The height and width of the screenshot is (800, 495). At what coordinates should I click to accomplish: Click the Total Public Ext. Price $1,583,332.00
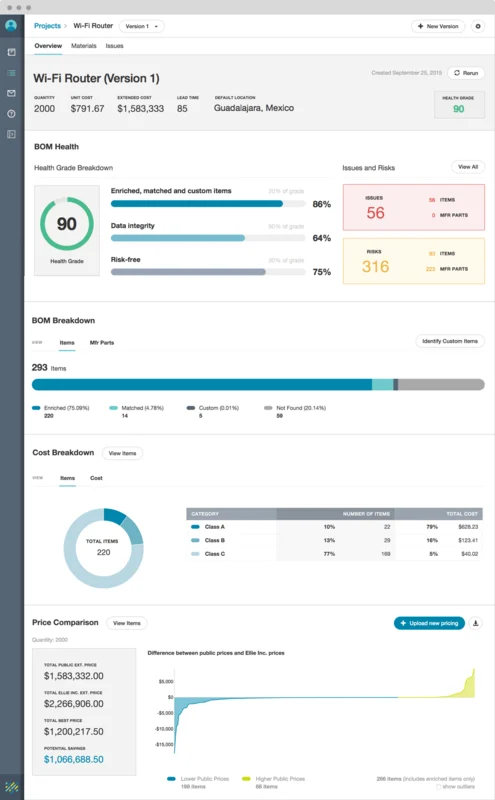(x=73, y=676)
